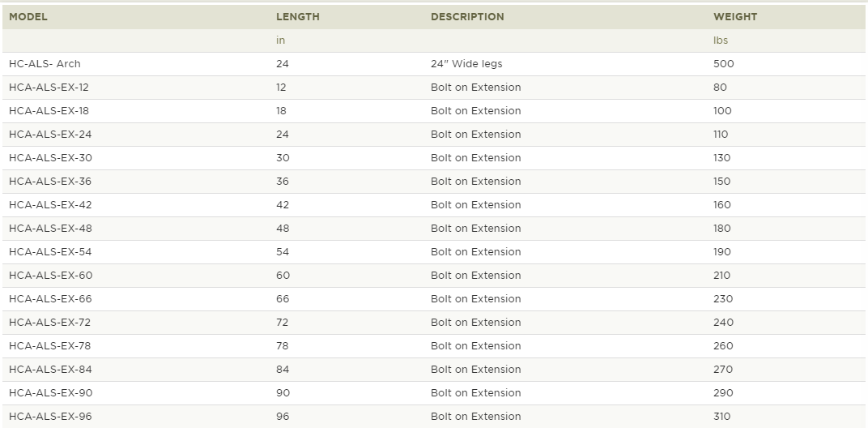
Task: Select the HCA-ALS-EX-72 entry
Action: [x=50, y=322]
